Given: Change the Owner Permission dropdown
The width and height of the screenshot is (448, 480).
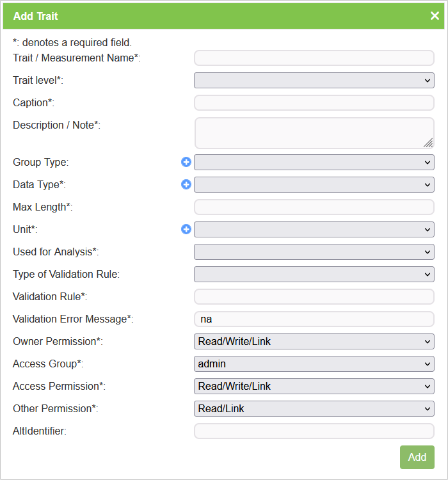Looking at the screenshot, I should click(x=314, y=342).
